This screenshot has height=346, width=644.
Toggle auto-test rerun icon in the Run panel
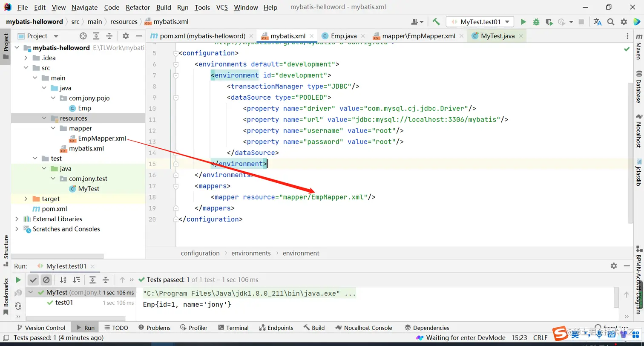coord(18,306)
